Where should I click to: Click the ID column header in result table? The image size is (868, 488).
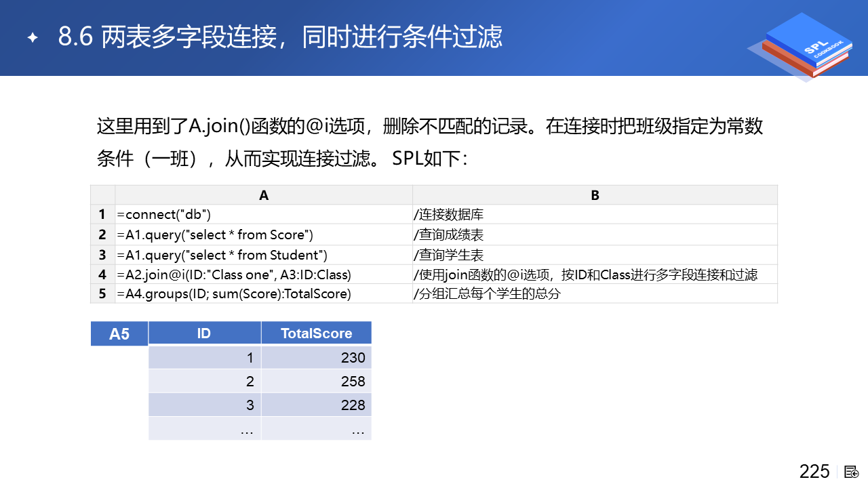204,333
